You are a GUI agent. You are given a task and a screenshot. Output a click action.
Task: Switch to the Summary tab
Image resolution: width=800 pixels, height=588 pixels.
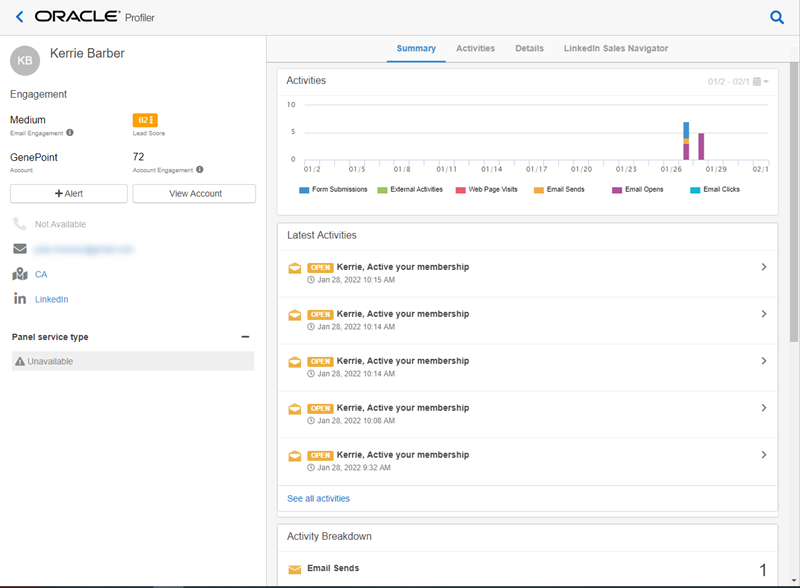416,48
